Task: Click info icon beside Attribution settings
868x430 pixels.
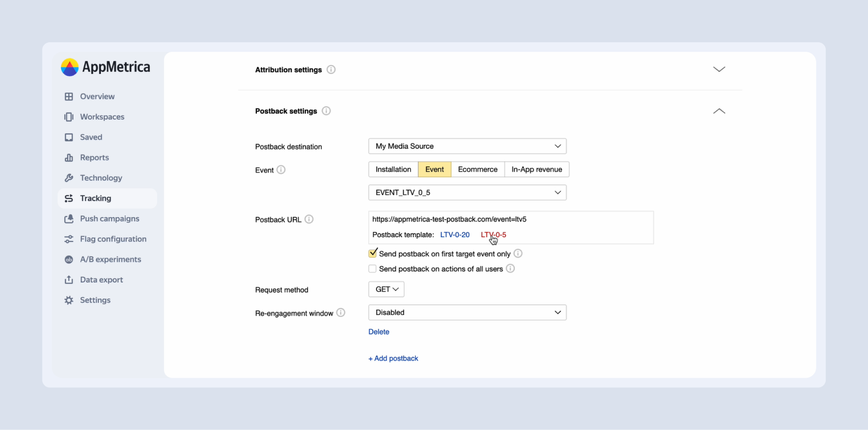Action: pyautogui.click(x=331, y=70)
